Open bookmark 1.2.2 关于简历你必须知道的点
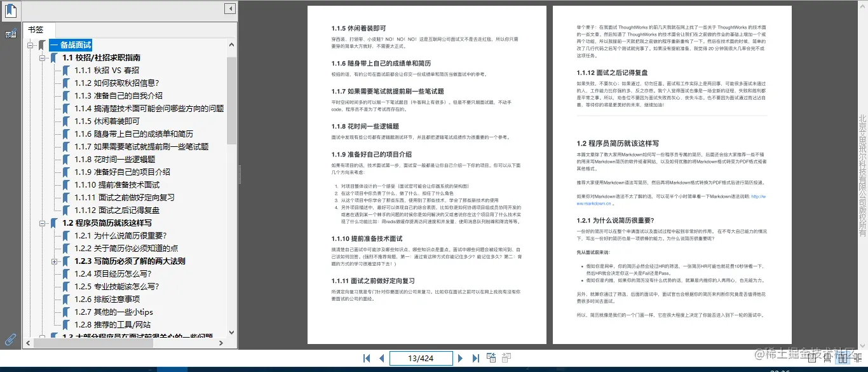Image resolution: width=868 pixels, height=372 pixels. coord(126,249)
